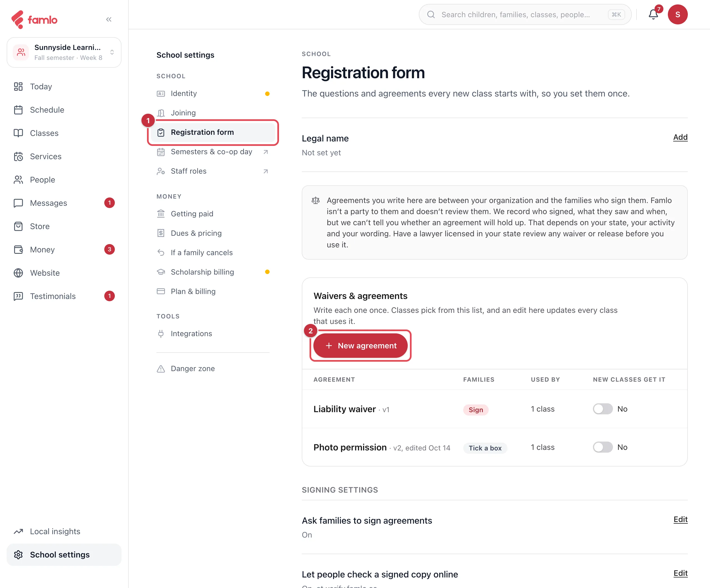Open Semesters & co-op day settings
The image size is (710, 588).
coord(213,152)
